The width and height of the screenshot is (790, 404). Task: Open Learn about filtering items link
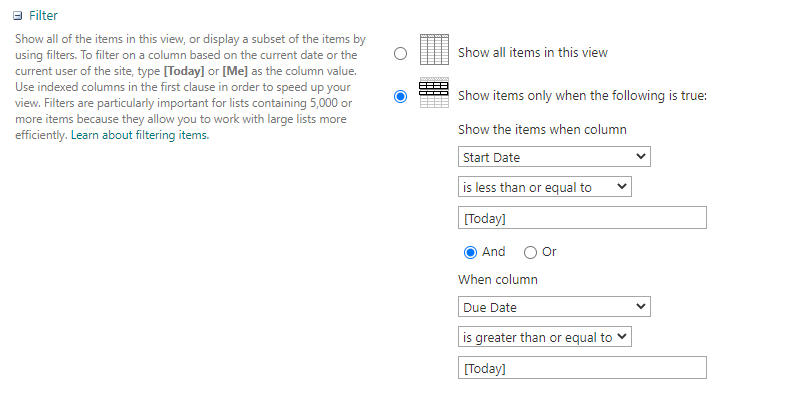point(140,135)
